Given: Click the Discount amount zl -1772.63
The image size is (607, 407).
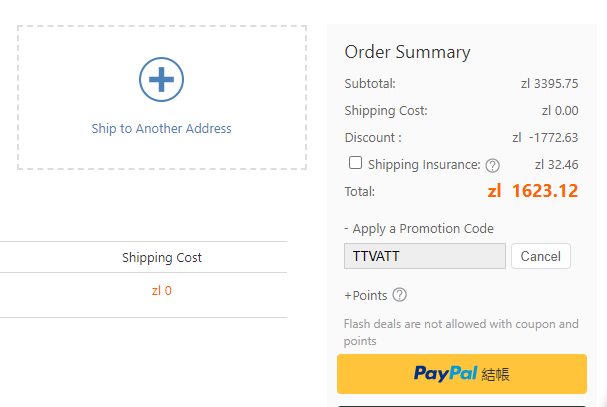Looking at the screenshot, I should [545, 137].
